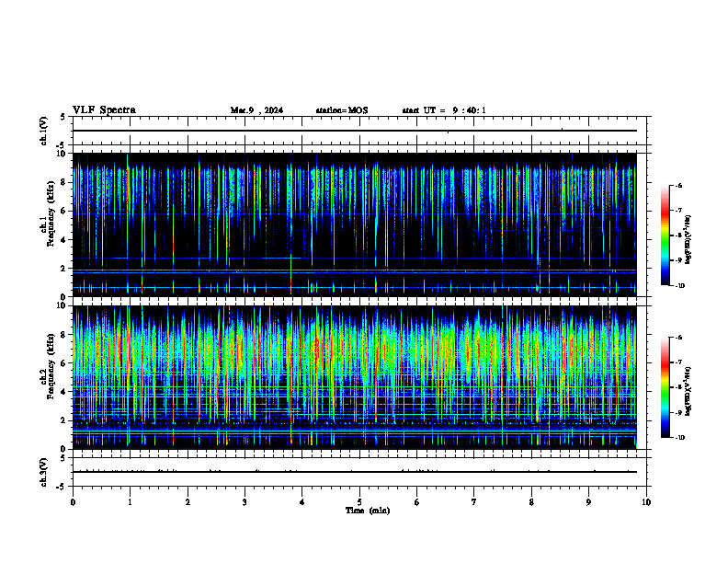Click the time axis tick label "0"
728x563 pixels.
(73, 502)
